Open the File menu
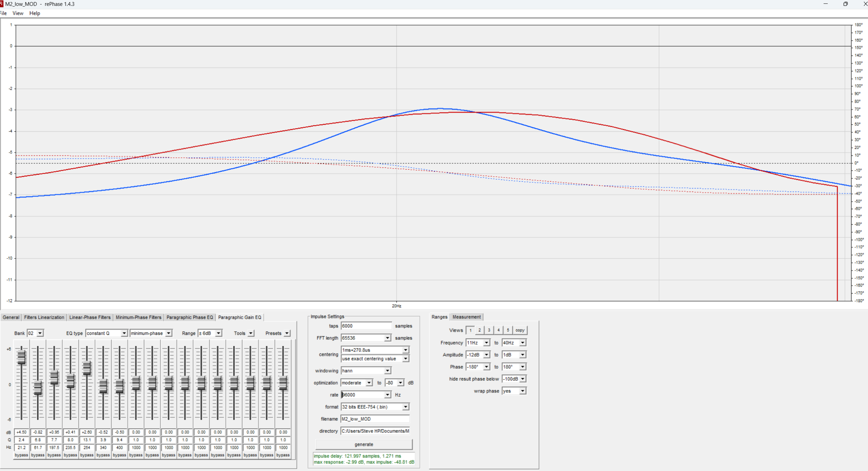 pyautogui.click(x=3, y=13)
